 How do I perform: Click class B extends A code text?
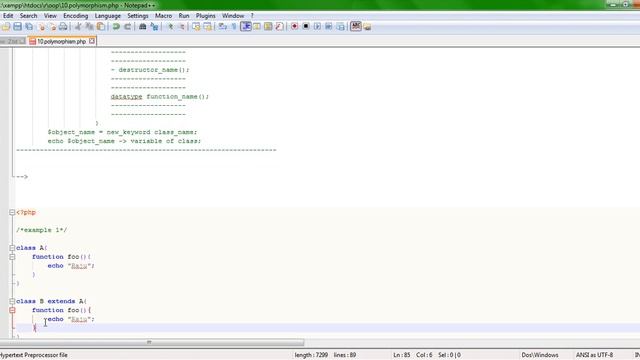click(51, 301)
